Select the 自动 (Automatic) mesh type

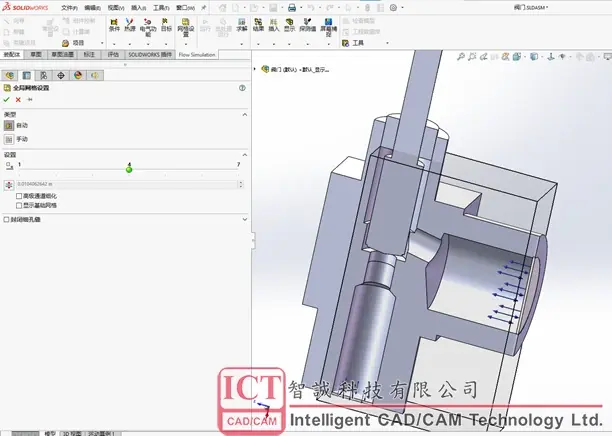pyautogui.click(x=9, y=125)
